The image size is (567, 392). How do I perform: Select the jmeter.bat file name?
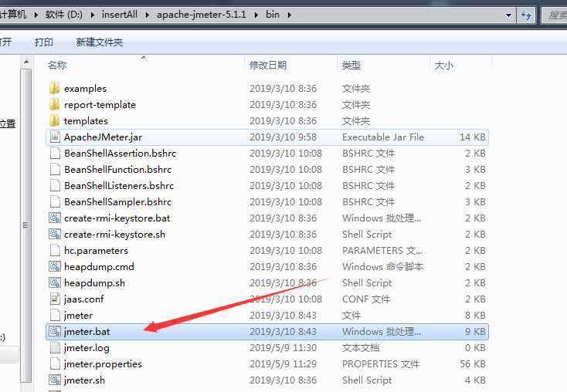tap(87, 332)
